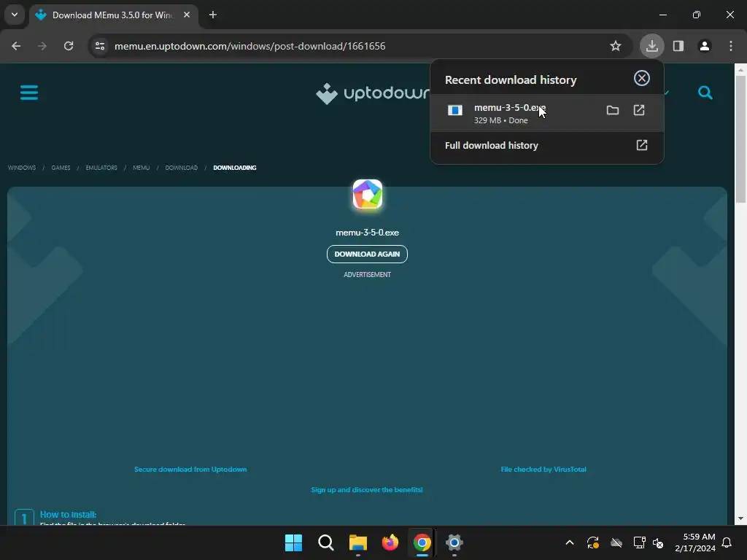Click File checked by VirusTotal link
Image resolution: width=747 pixels, height=560 pixels.
pos(543,470)
